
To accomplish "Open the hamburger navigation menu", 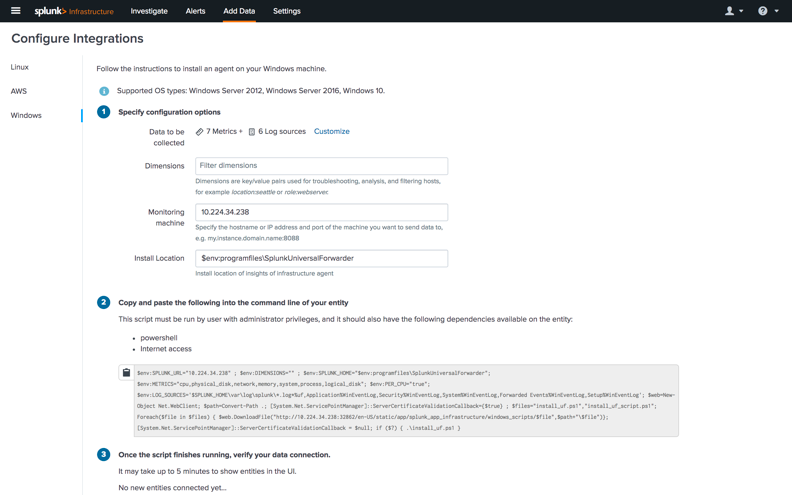I will (15, 11).
